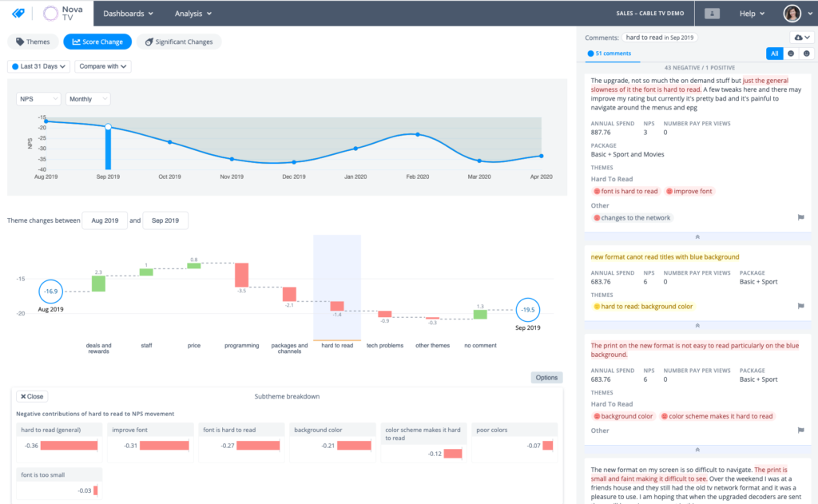Open the Sep 2019 end date selector
This screenshot has width=818, height=504.
pos(165,220)
